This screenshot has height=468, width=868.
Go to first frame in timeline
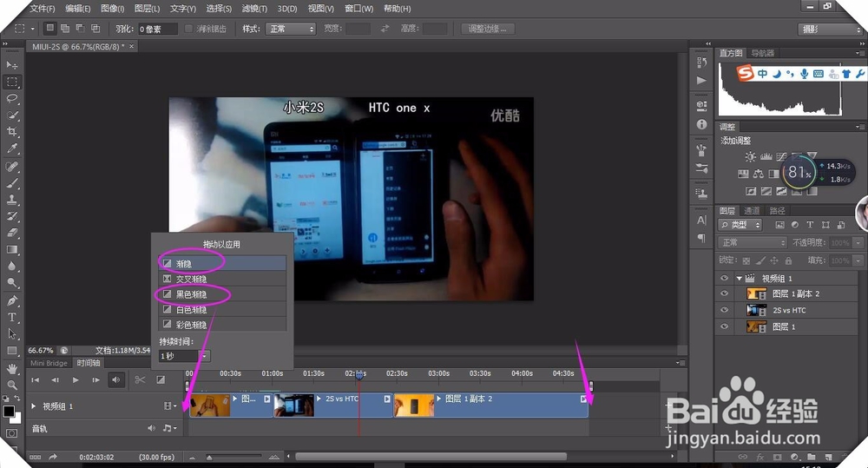pos(35,380)
